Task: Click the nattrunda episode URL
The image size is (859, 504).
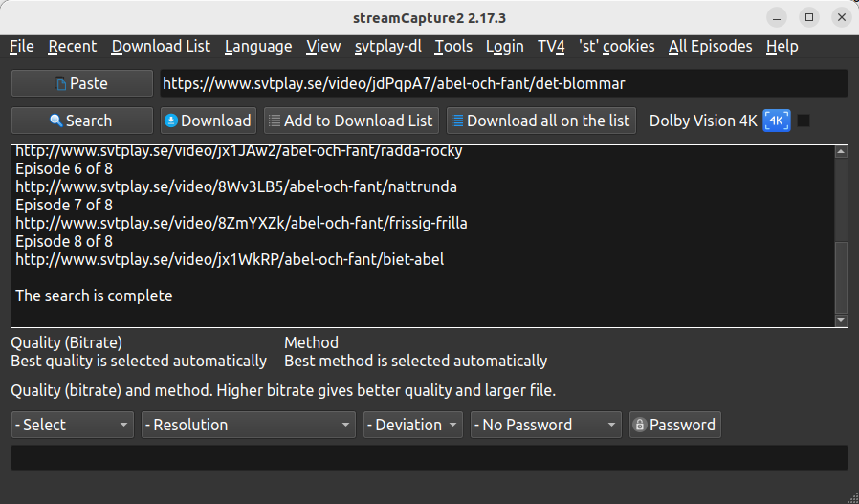Action: [236, 186]
